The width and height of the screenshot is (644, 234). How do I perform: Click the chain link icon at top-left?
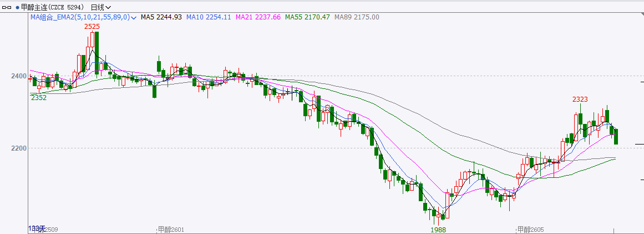pos(7,7)
